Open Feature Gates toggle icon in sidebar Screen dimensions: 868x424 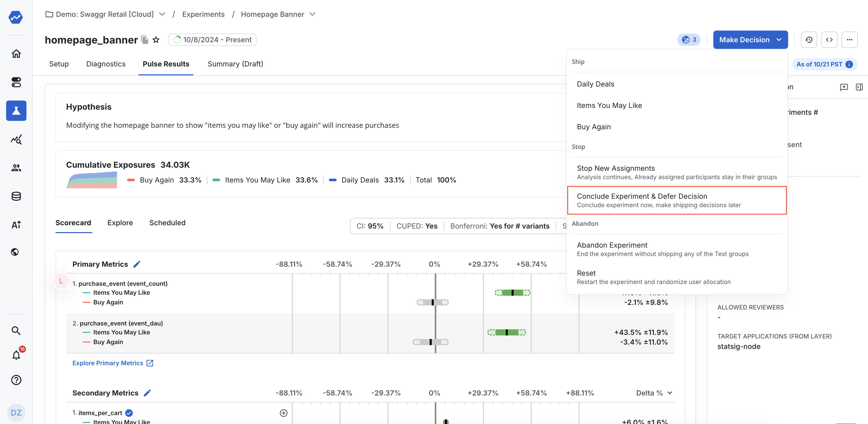pos(16,82)
